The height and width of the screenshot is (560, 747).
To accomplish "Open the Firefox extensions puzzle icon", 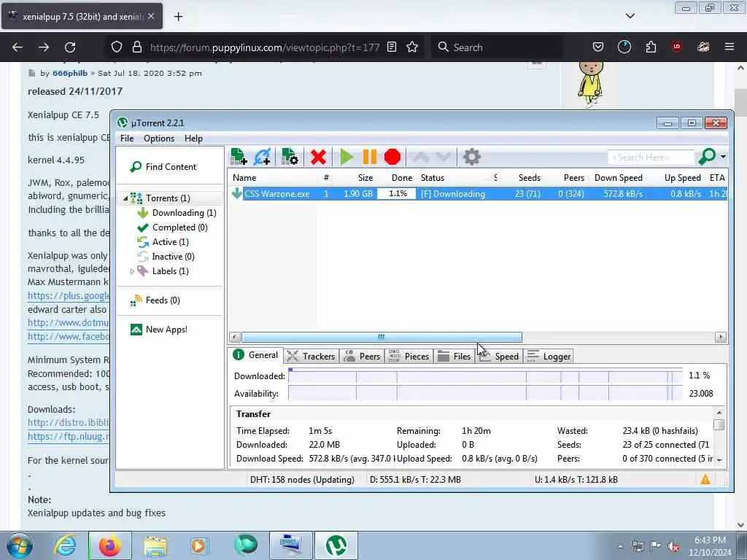I will (x=651, y=47).
